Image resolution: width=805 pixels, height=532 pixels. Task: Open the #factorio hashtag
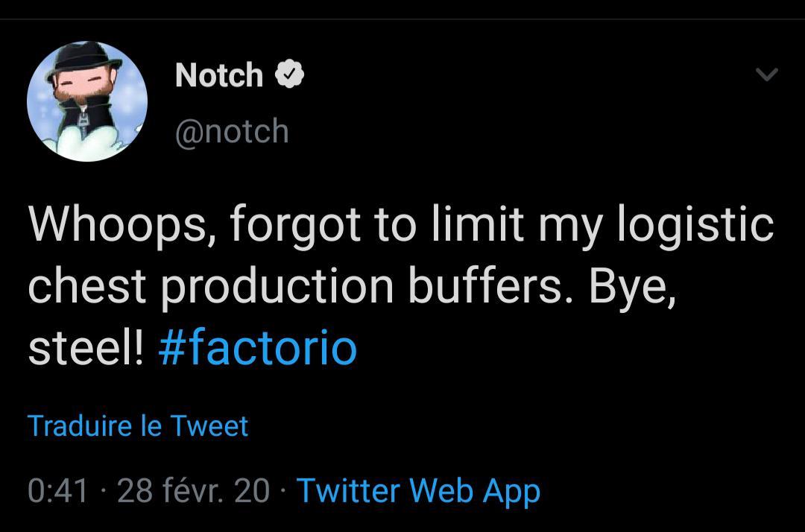pyautogui.click(x=258, y=347)
